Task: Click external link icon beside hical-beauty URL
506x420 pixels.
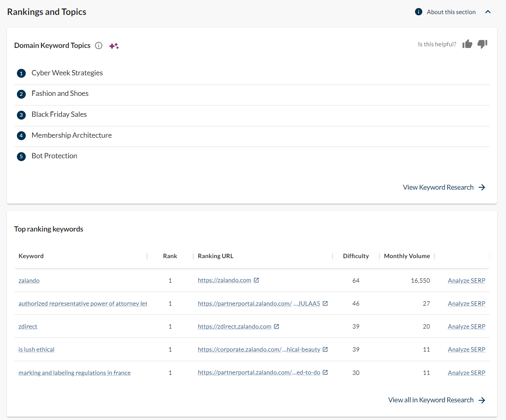Action: [x=325, y=350]
